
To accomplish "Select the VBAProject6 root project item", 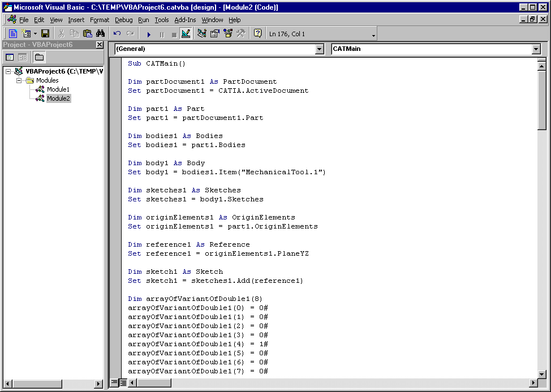I will [x=64, y=71].
